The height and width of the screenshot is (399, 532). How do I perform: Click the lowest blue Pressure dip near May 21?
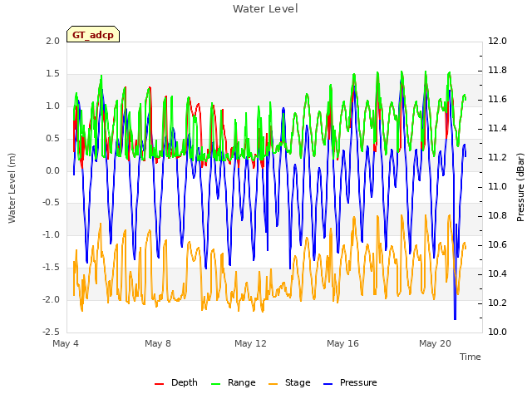455,318
